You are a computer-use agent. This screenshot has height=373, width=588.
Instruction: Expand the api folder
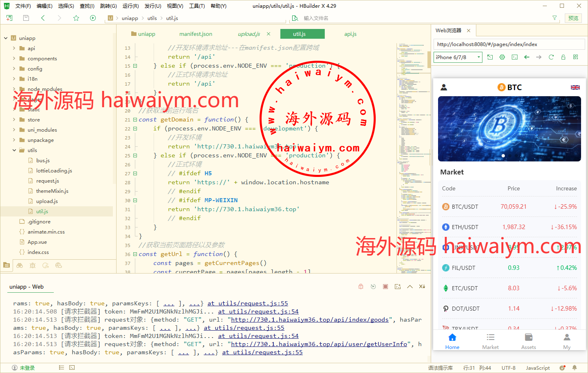click(14, 48)
